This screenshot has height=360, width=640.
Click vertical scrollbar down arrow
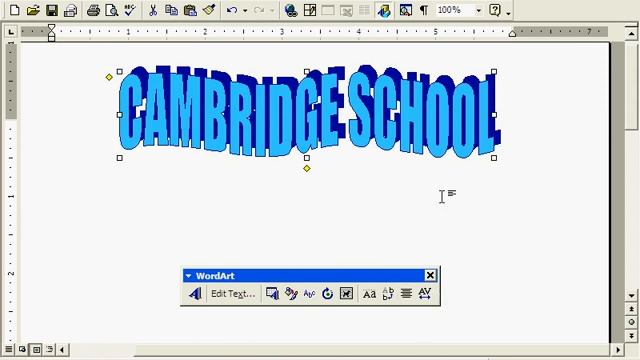coord(631,296)
